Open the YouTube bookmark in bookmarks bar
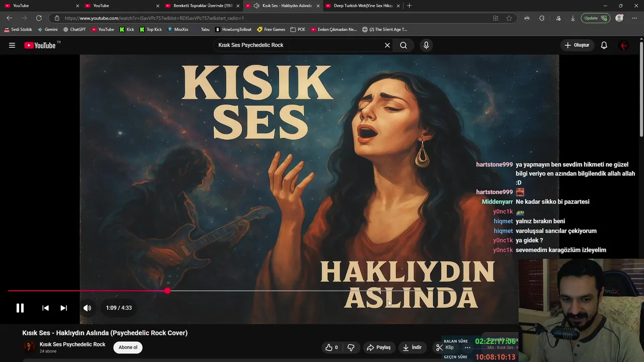Viewport: 644px width, 362px height. 103,30
